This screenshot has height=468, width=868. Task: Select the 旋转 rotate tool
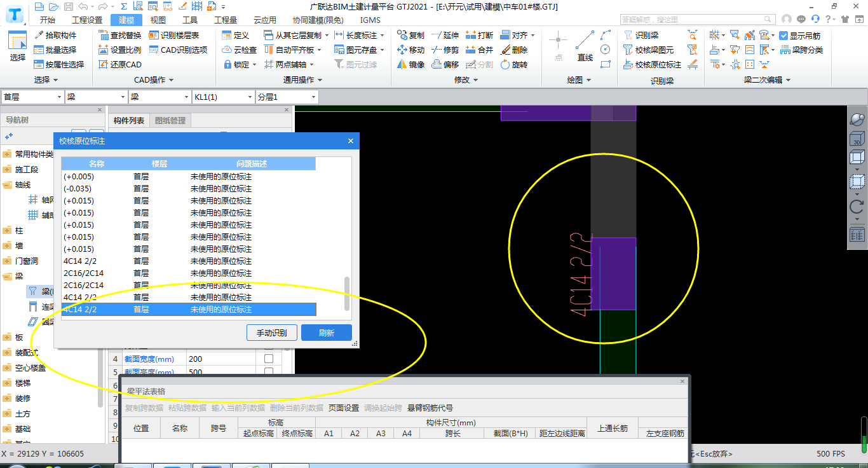513,64
